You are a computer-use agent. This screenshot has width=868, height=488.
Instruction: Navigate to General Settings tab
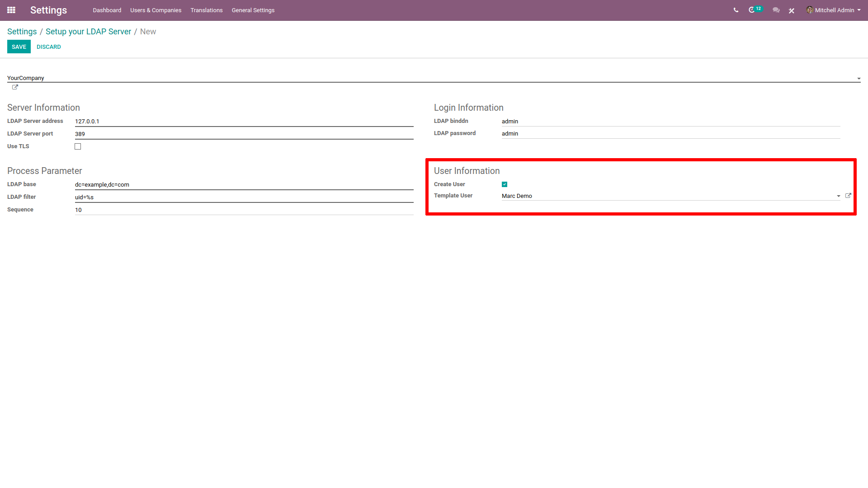(252, 10)
